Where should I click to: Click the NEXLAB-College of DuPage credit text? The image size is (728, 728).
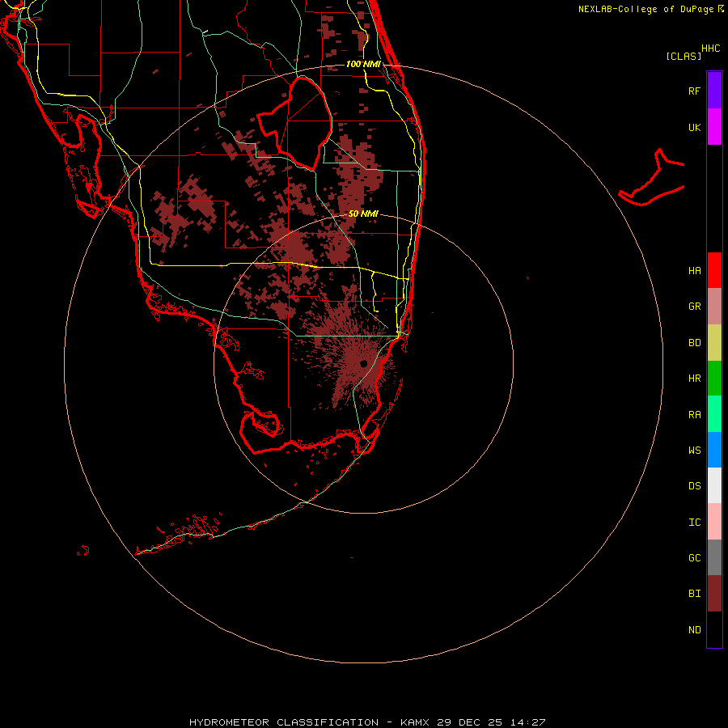click(650, 9)
